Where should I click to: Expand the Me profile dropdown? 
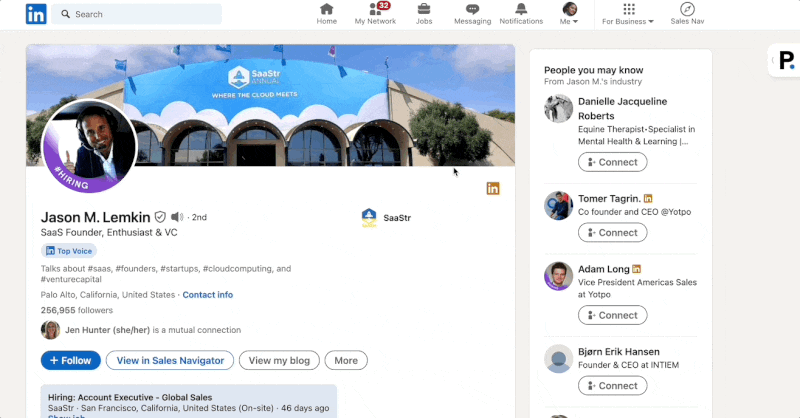(569, 14)
